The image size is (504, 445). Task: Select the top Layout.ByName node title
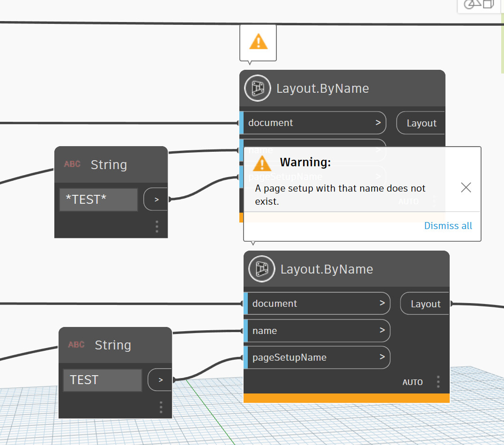[x=322, y=89]
